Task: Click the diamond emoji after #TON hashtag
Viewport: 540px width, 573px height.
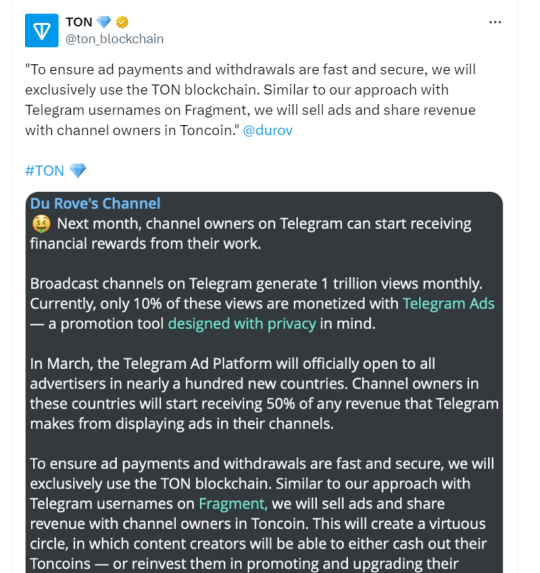Action: tap(78, 171)
